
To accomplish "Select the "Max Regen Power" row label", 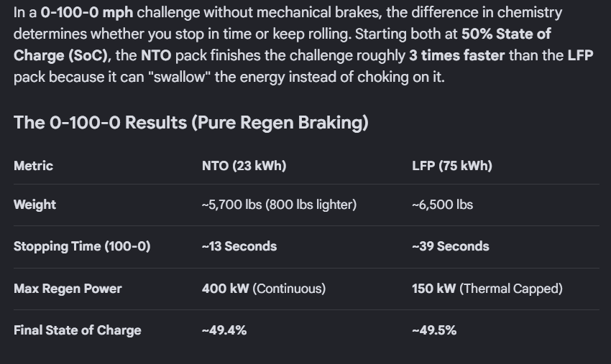I will pyautogui.click(x=68, y=289).
